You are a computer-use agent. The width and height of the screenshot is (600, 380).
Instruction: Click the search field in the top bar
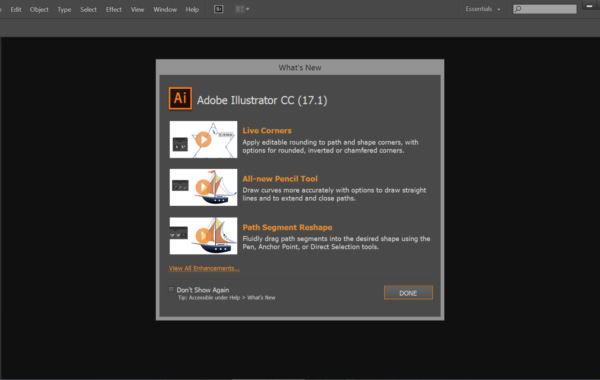pos(545,9)
